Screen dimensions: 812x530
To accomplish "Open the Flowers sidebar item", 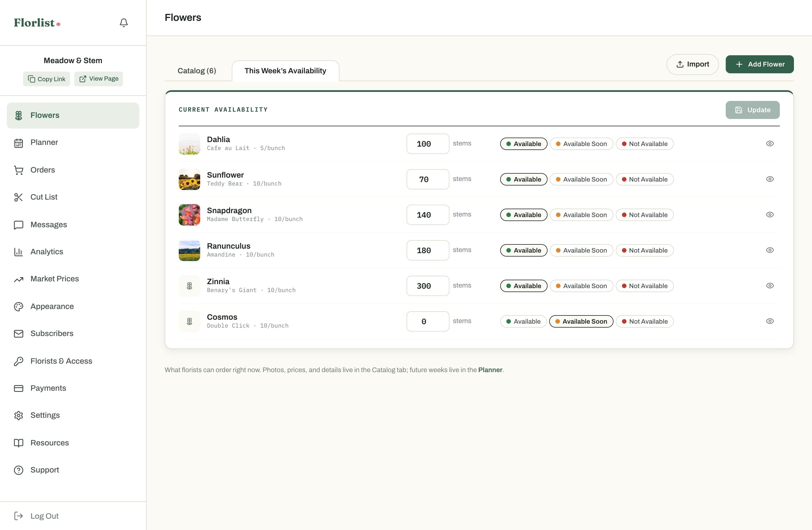I will pyautogui.click(x=73, y=115).
